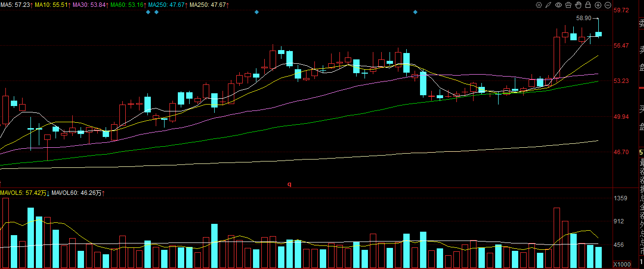Click the 456 volume axis label

click(620, 245)
